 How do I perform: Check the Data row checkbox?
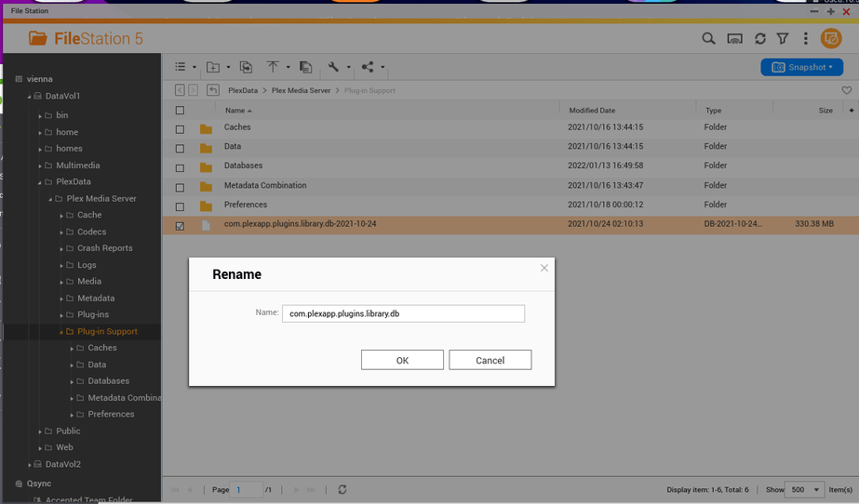tap(180, 149)
